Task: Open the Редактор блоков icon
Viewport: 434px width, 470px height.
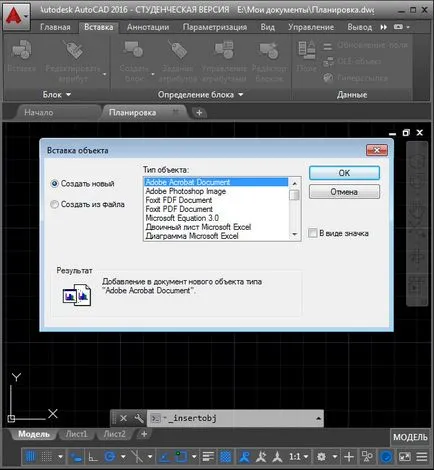Action: point(269,50)
